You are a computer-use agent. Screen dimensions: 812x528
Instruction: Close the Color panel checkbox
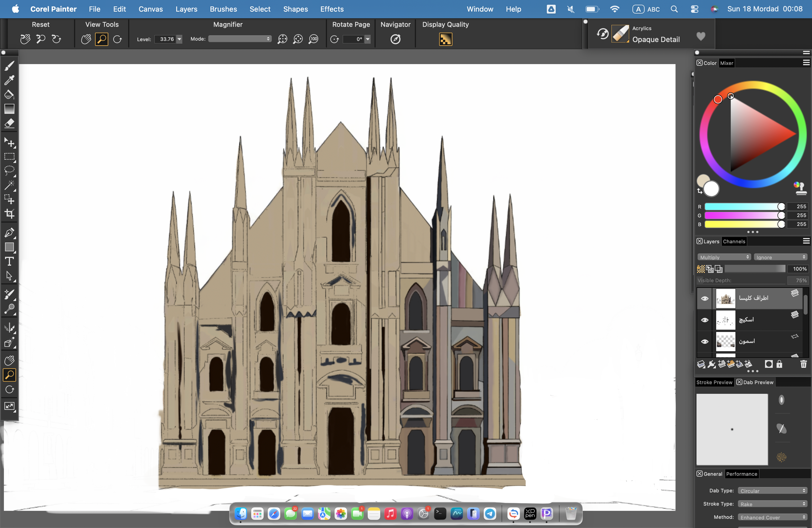699,63
